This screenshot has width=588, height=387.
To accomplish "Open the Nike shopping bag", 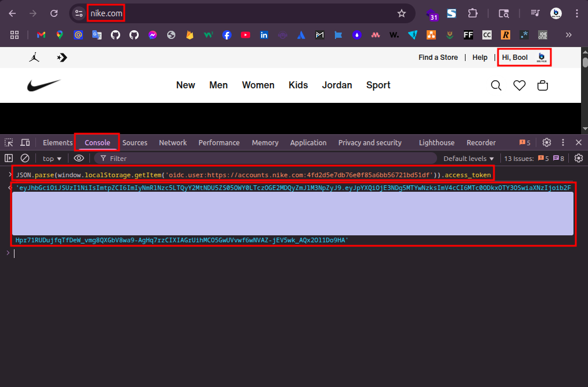I will pyautogui.click(x=543, y=85).
